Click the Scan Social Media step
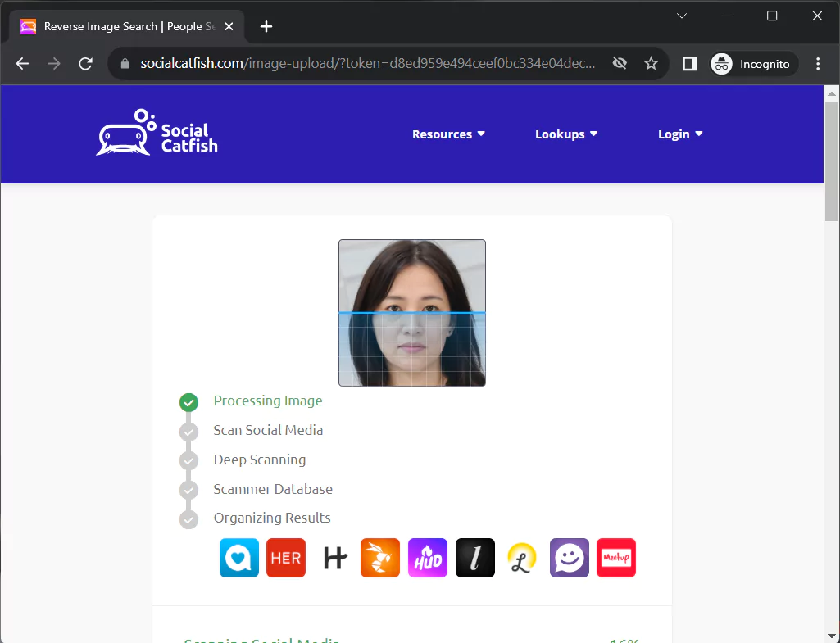This screenshot has height=643, width=840. tap(268, 430)
